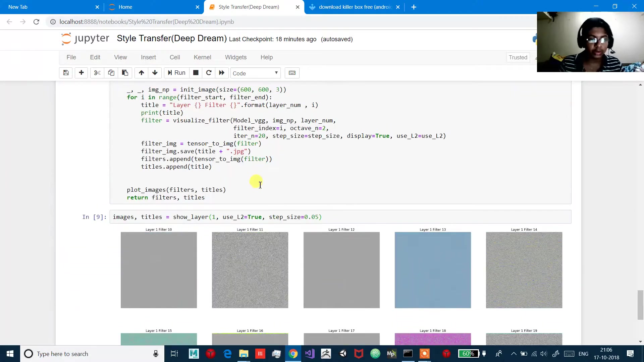
Task: Click the Jupyter logo to go home
Action: point(85,39)
